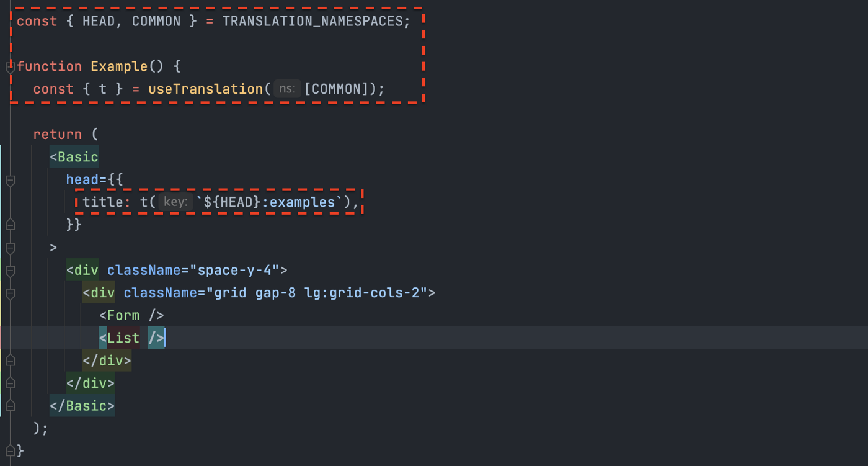Viewport: 868px width, 466px height.
Task: Select the TRANSLATION_NAMESPACES identifier
Action: (x=313, y=20)
